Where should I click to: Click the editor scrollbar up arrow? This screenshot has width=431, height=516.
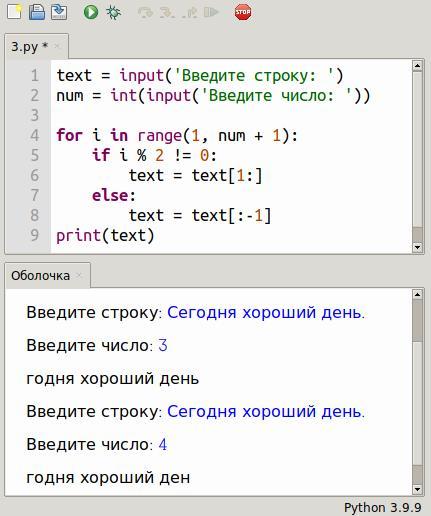point(417,65)
